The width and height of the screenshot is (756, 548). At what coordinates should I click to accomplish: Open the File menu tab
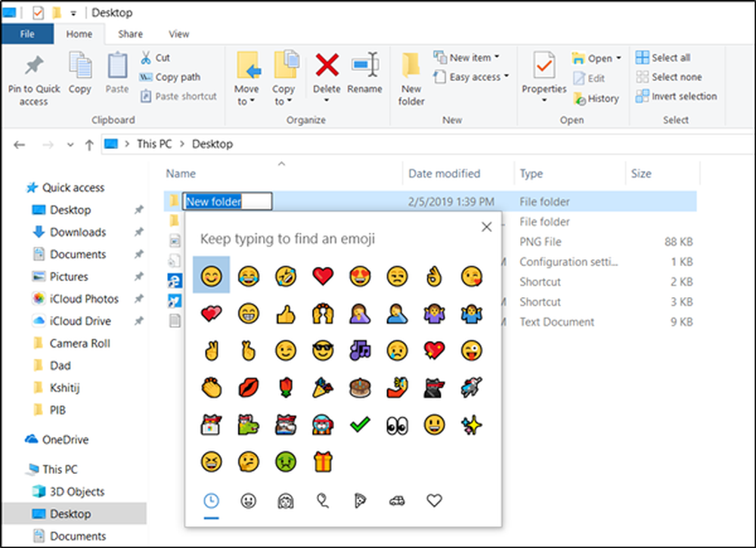(x=27, y=34)
